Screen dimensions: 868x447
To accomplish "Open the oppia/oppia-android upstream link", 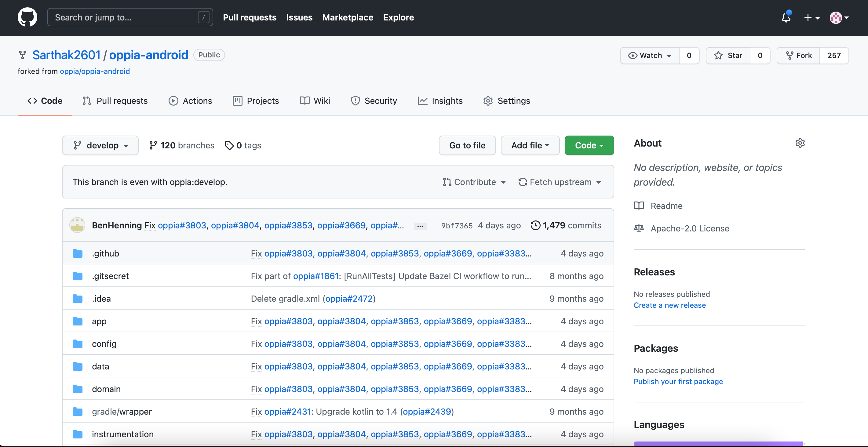I will point(95,71).
